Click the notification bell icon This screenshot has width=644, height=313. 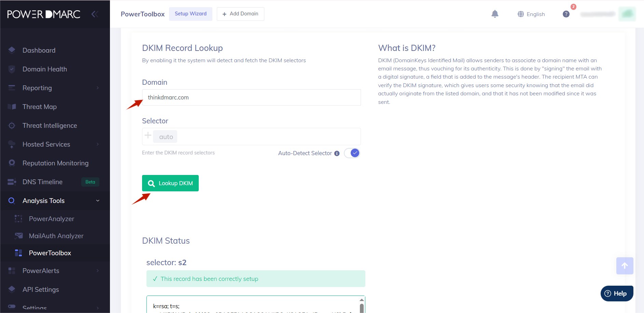[495, 14]
